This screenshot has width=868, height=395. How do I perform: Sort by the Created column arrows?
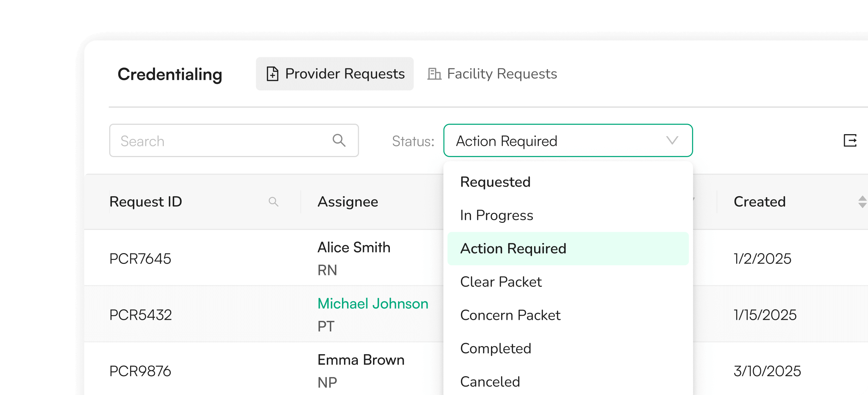pyautogui.click(x=862, y=202)
